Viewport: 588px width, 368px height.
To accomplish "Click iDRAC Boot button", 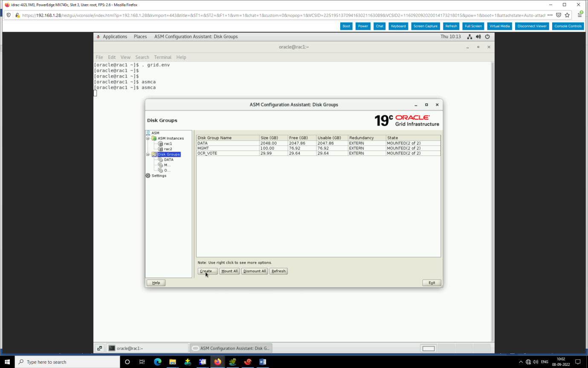I will (346, 26).
